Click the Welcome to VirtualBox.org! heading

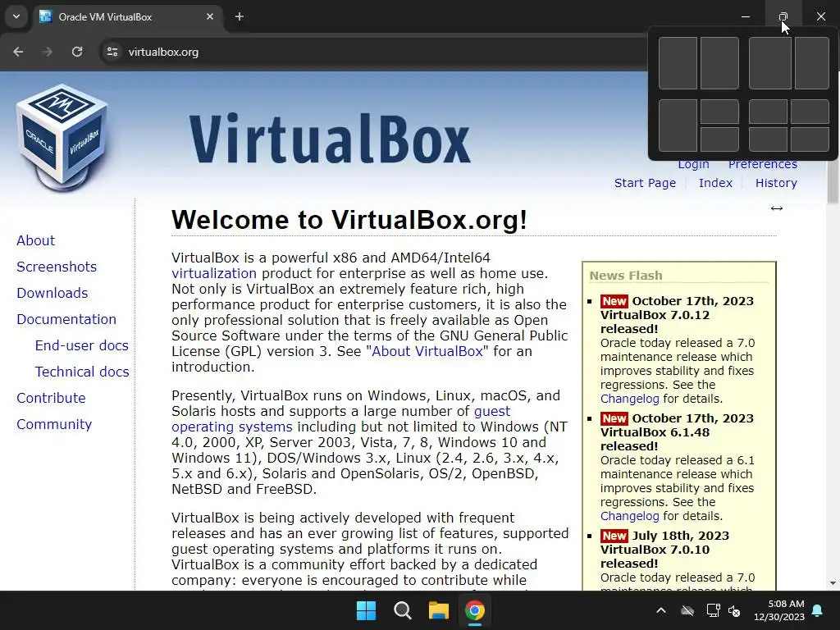point(349,220)
